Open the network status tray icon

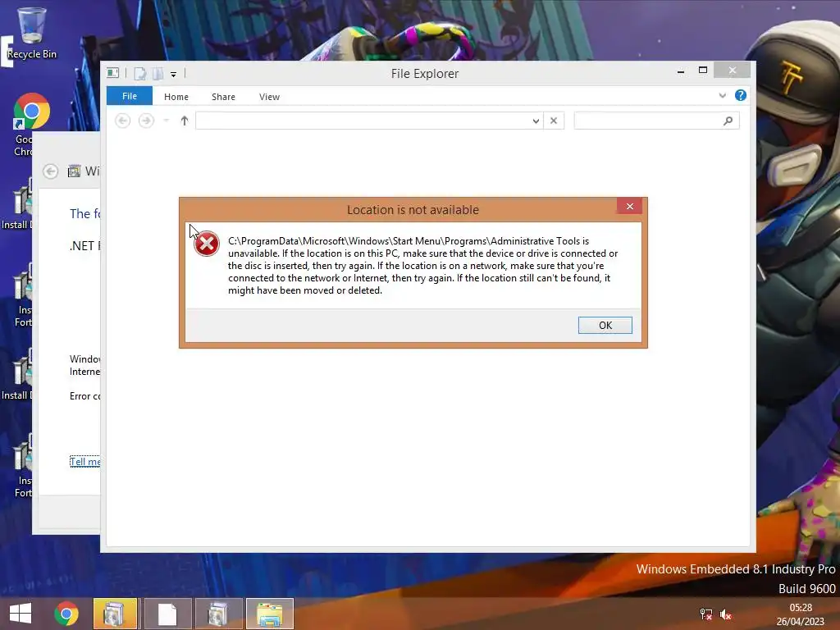706,614
